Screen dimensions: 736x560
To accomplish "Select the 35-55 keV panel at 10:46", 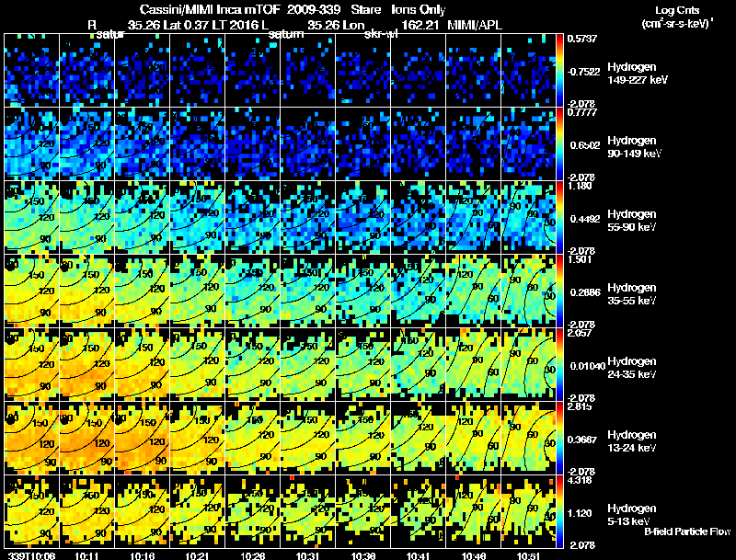I will tap(473, 291).
